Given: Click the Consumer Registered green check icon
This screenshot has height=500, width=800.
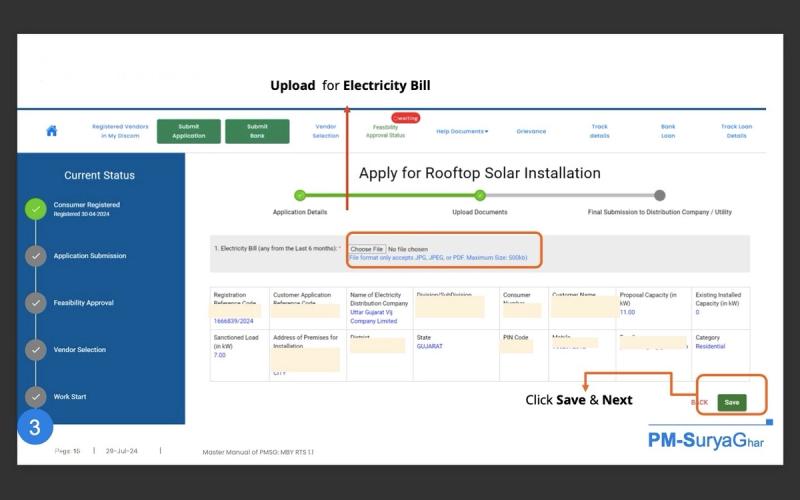Looking at the screenshot, I should [x=36, y=209].
